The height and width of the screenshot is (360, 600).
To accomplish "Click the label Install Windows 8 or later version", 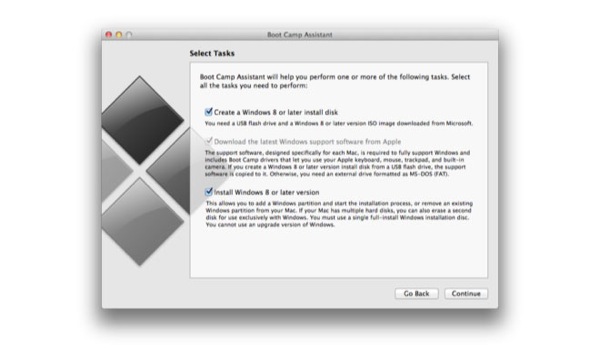I will (x=266, y=192).
